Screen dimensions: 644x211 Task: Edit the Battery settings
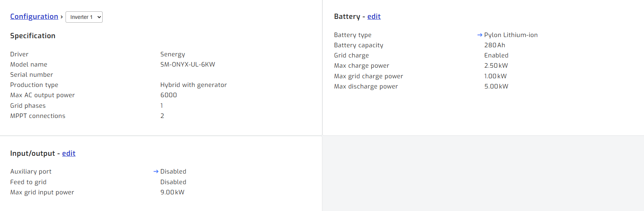click(374, 16)
